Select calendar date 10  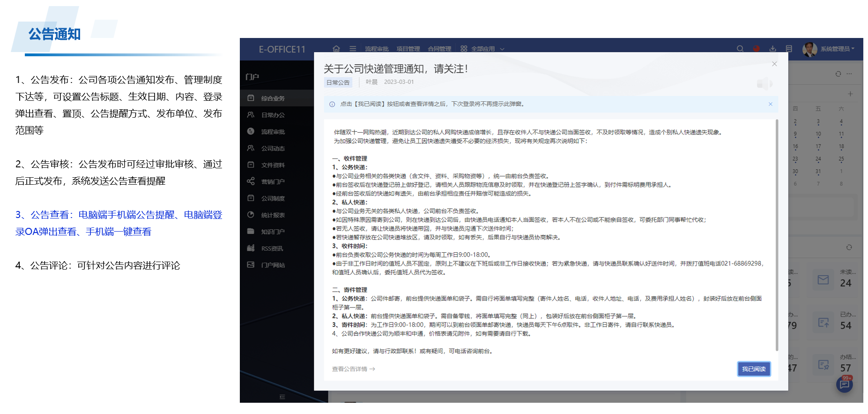coord(818,134)
